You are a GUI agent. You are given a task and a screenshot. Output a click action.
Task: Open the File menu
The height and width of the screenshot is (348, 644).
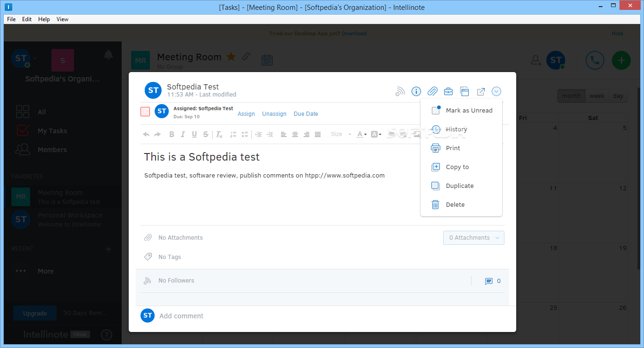coord(11,19)
